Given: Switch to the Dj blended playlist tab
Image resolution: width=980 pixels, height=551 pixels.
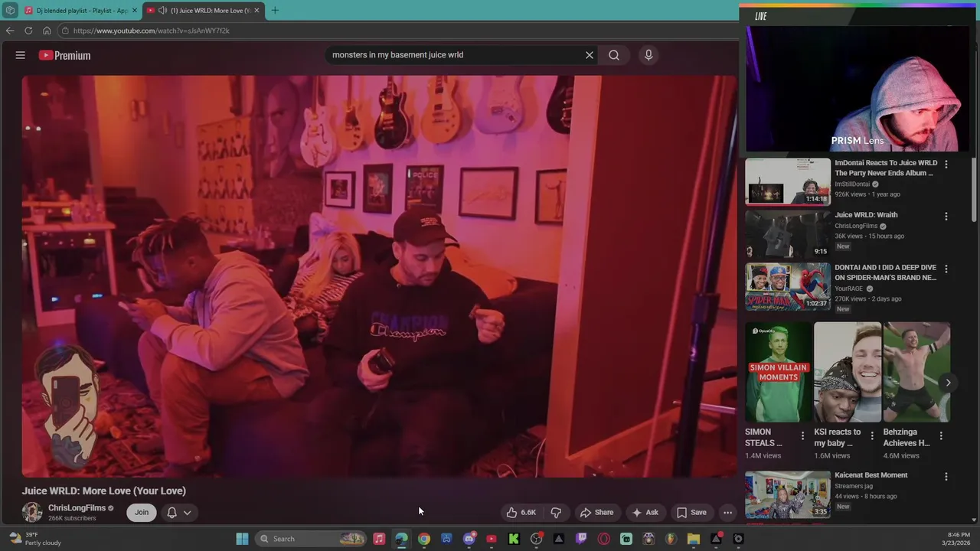Looking at the screenshot, I should [x=80, y=11].
